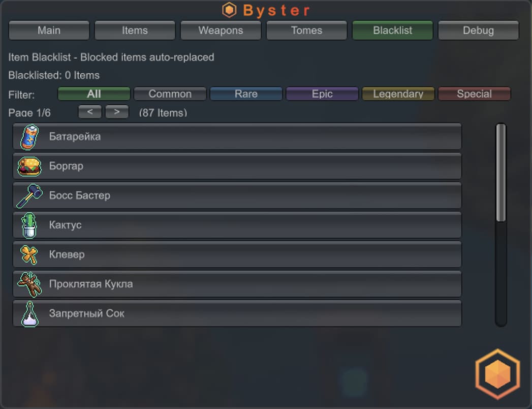Click the cactus icon in Кактус row
This screenshot has height=409, width=532.
29,225
